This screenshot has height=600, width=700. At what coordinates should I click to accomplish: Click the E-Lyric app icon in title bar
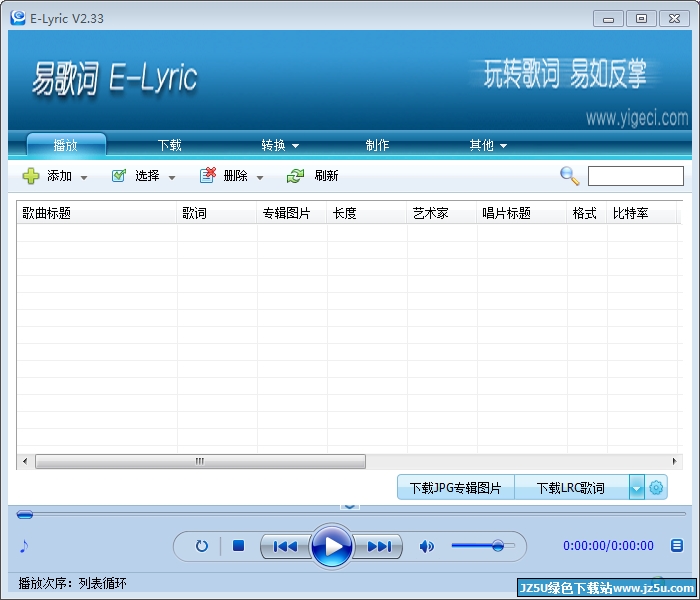coord(18,18)
